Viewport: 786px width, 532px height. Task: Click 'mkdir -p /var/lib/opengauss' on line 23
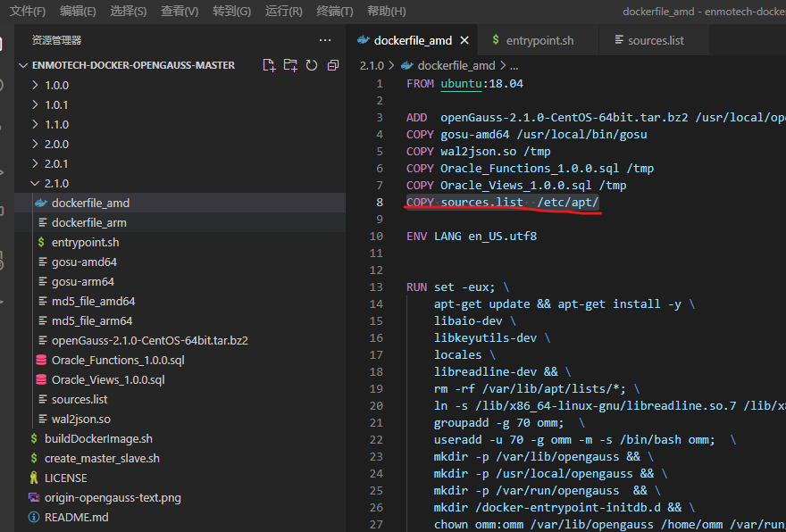pos(526,456)
